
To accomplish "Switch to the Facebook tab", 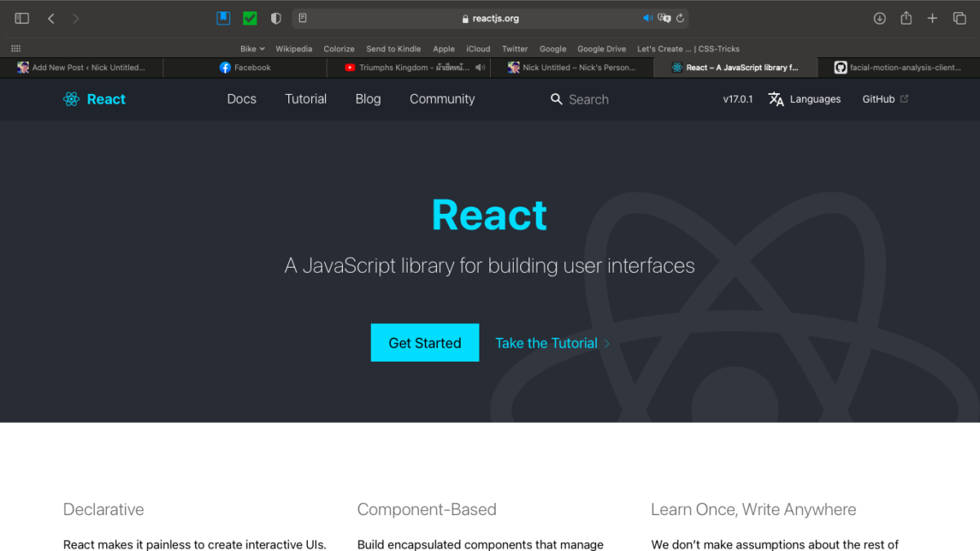I will [245, 68].
